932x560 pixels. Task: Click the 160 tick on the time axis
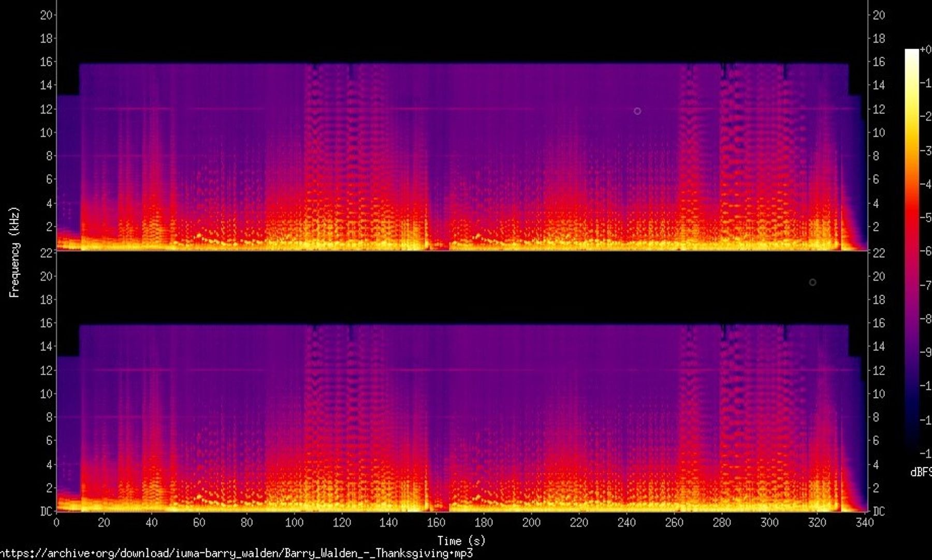click(x=436, y=523)
